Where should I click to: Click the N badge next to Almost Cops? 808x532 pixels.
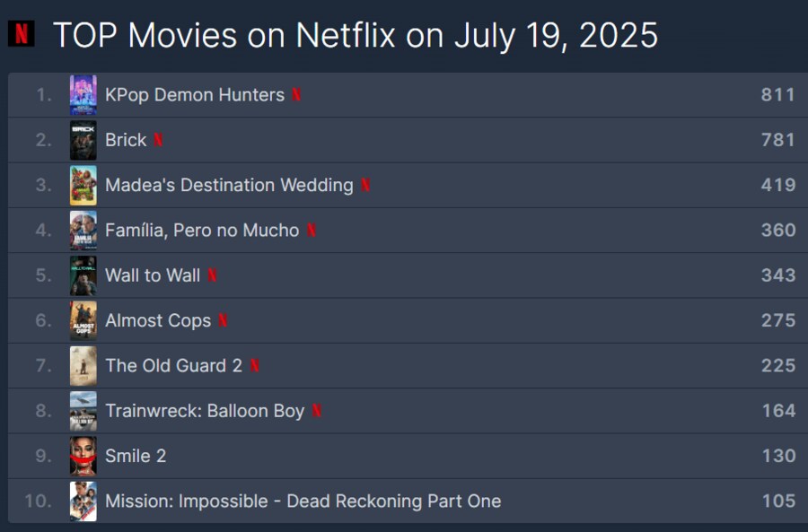224,320
